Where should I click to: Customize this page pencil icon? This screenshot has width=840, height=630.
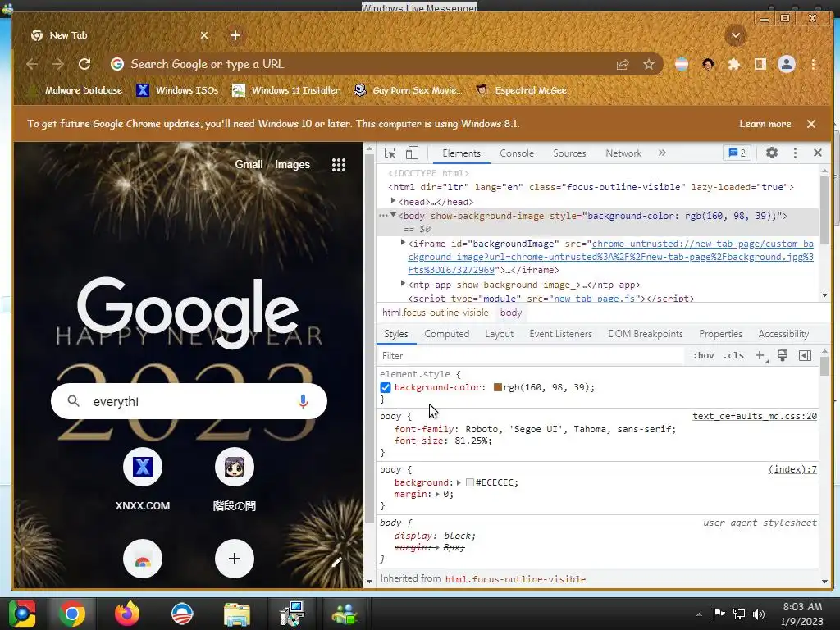[337, 562]
